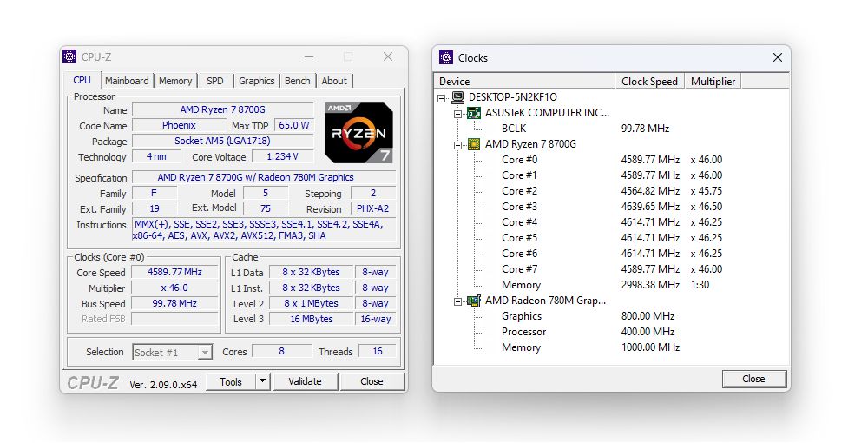Click the Close button in Clocks window
Image resolution: width=868 pixels, height=443 pixels.
point(754,379)
